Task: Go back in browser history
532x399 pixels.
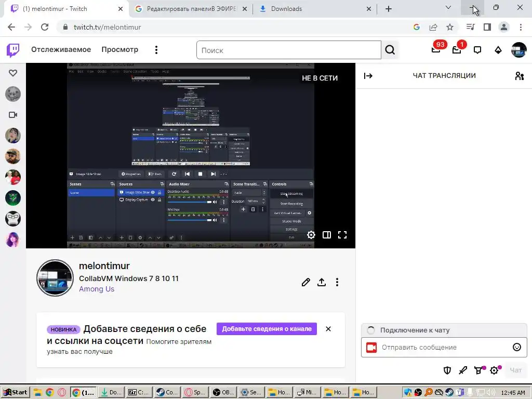Action: click(11, 27)
